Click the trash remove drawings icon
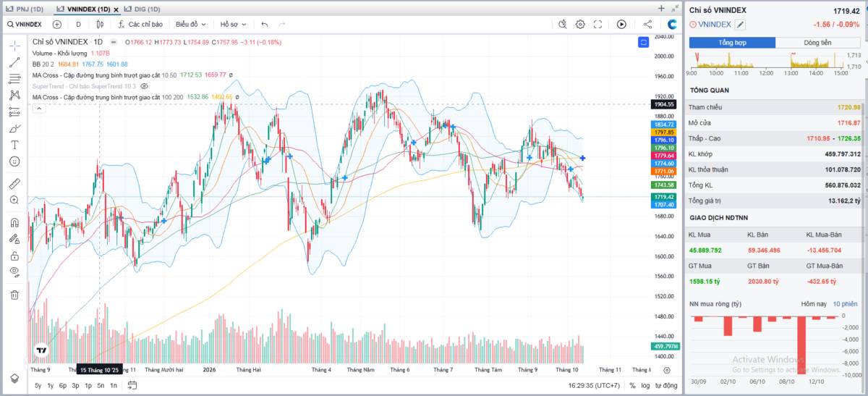Viewport: 868px width, 396px height. coord(14,295)
